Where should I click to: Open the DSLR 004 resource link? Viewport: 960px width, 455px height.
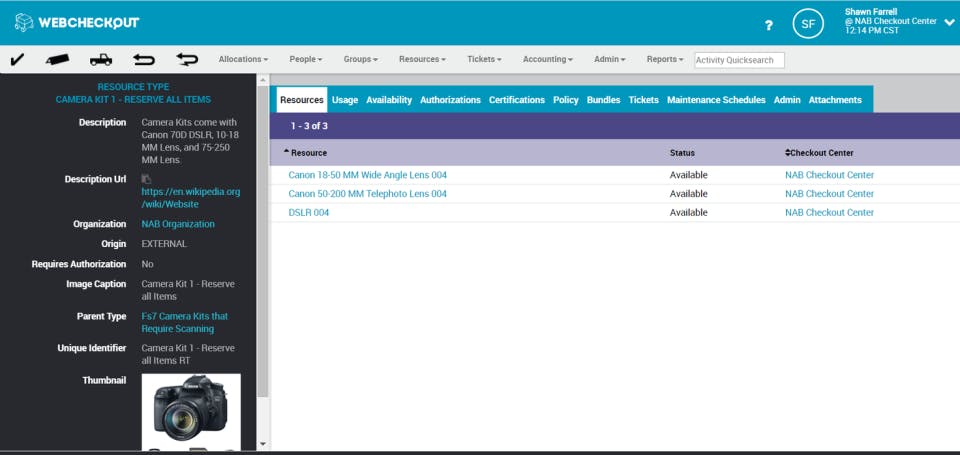pos(309,212)
